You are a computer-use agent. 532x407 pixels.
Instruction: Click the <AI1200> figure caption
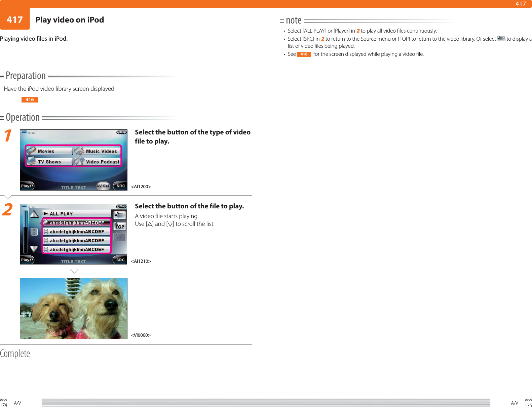[141, 187]
